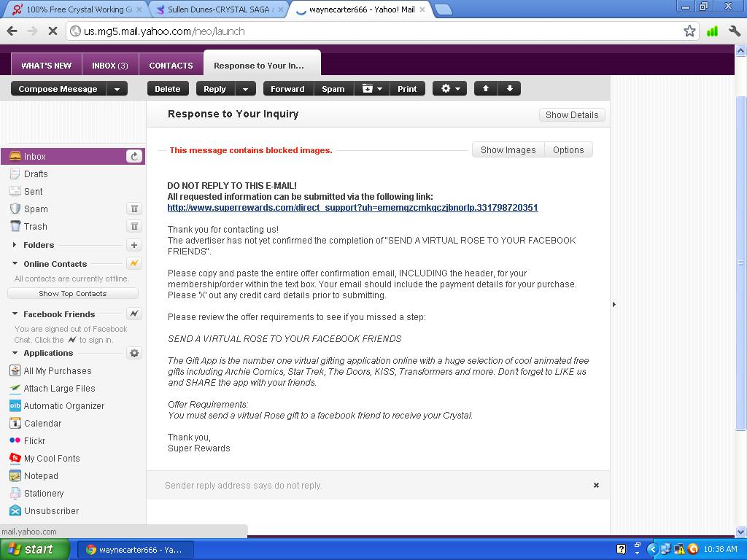Add a new folder with the plus icon
The width and height of the screenshot is (747, 560).
pos(134,245)
